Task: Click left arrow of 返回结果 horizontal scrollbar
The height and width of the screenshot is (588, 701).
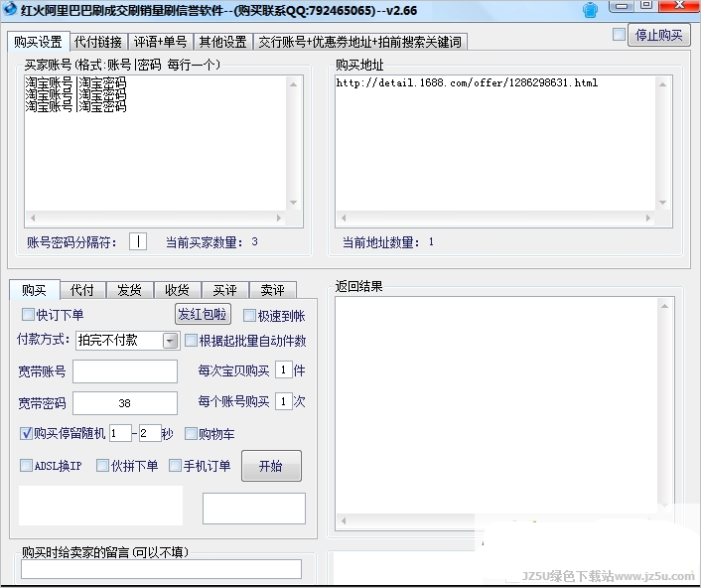Action: coord(344,520)
